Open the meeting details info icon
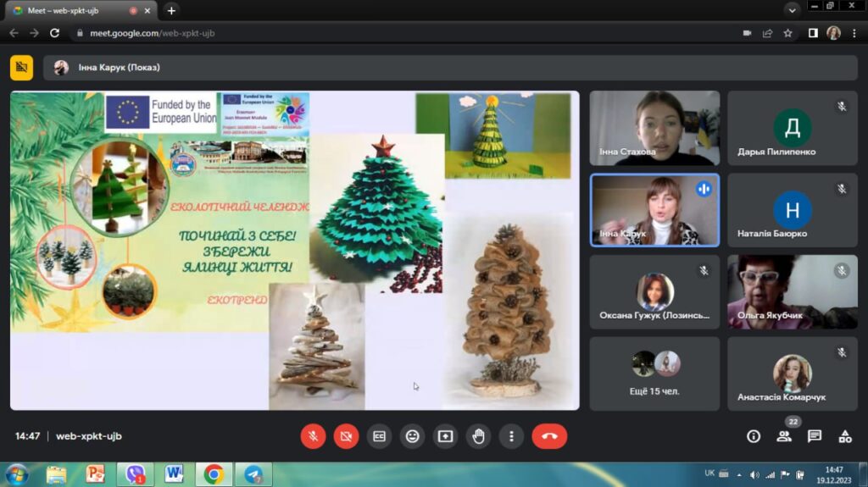868x487 pixels. coord(754,436)
